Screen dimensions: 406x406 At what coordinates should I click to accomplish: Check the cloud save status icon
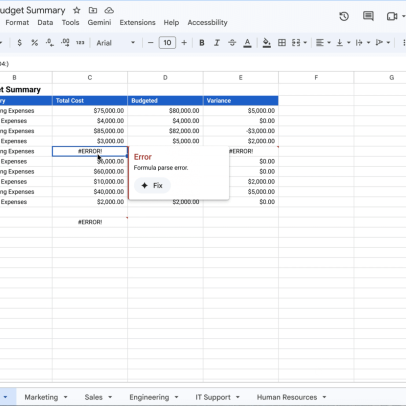click(x=109, y=10)
